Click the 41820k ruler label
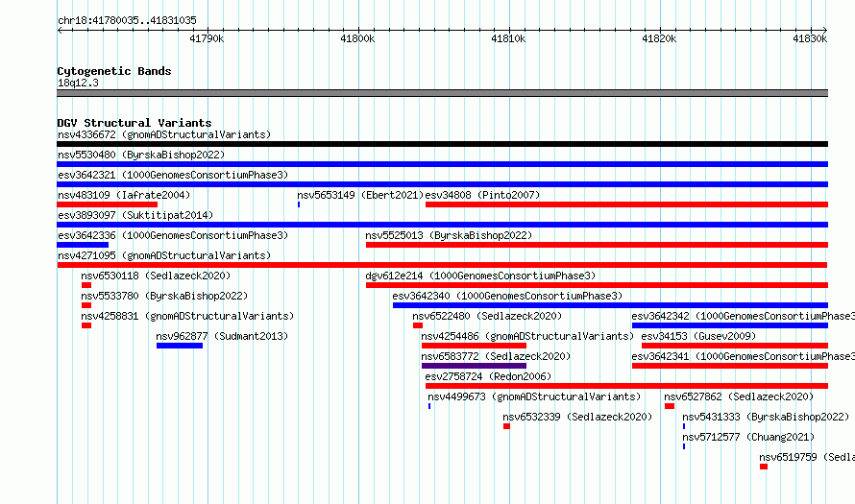 pyautogui.click(x=659, y=38)
